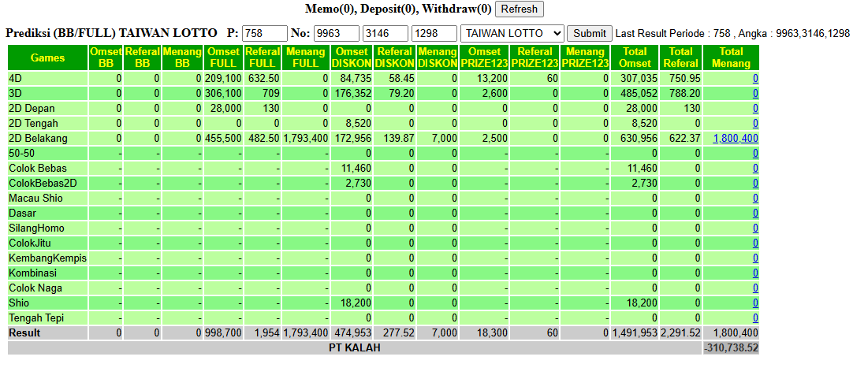Open Total Menang link for 4D row

point(755,79)
